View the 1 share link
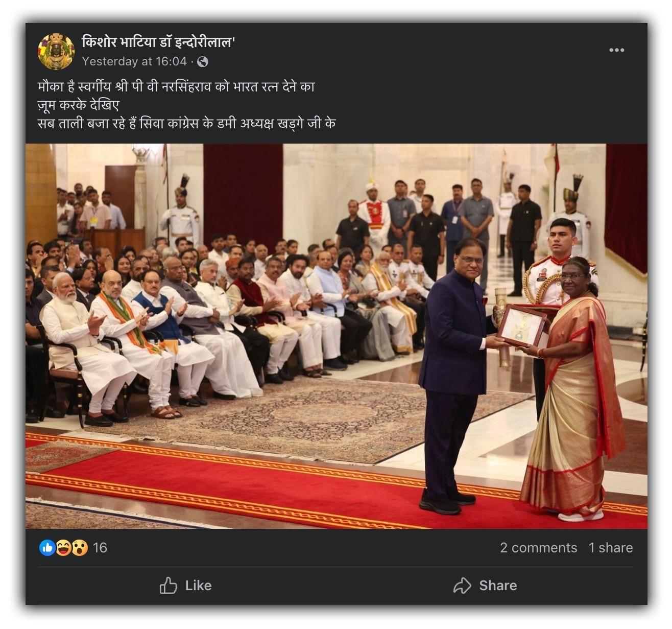The height and width of the screenshot is (629, 672). pyautogui.click(x=610, y=548)
